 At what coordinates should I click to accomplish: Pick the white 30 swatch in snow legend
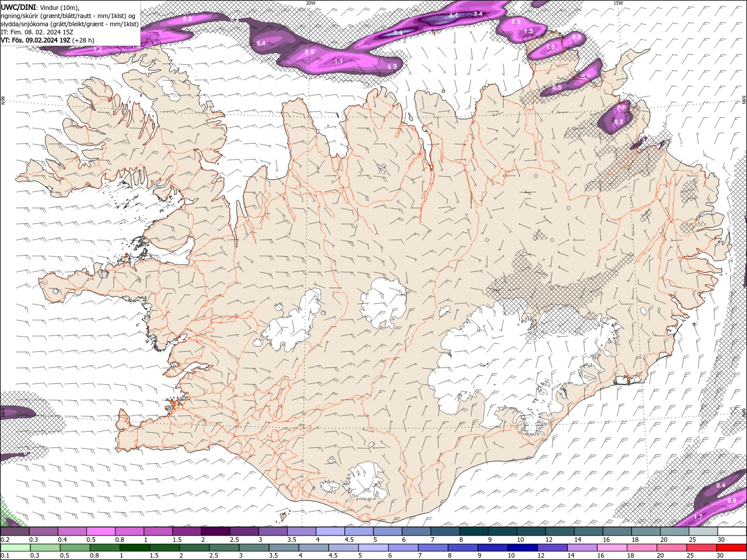732,531
